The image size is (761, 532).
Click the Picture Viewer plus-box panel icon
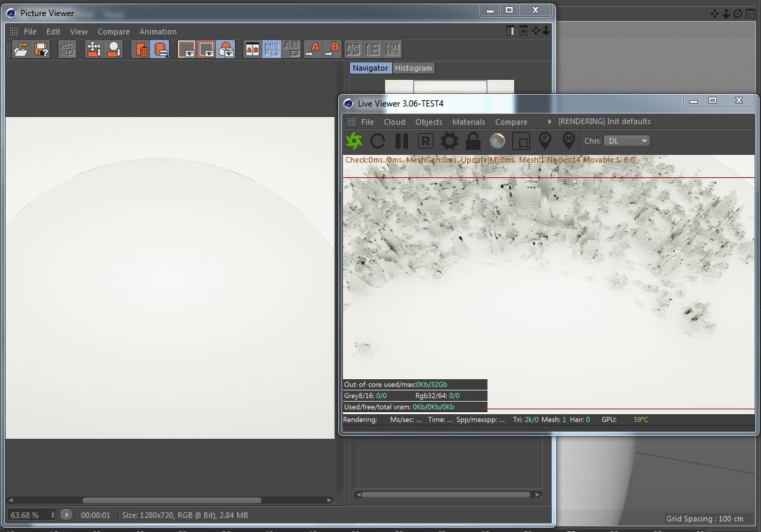tap(523, 31)
